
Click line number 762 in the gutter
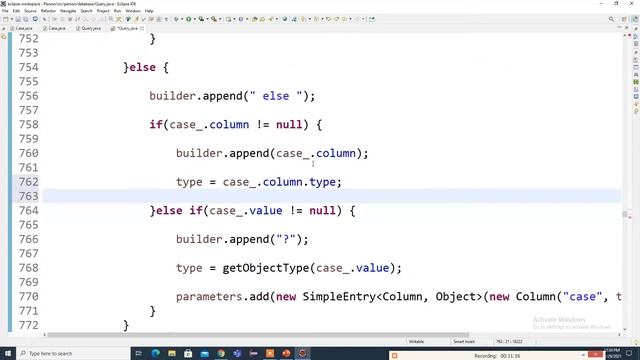[28, 182]
